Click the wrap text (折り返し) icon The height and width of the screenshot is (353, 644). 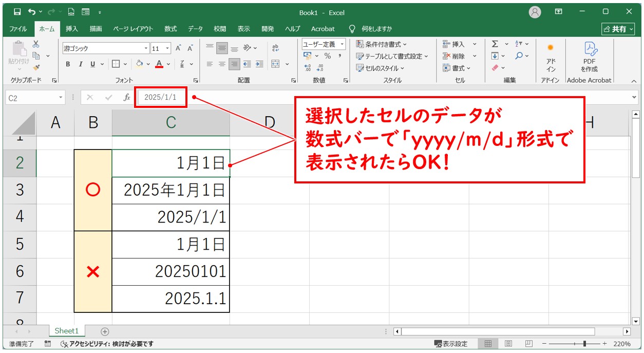coord(275,48)
